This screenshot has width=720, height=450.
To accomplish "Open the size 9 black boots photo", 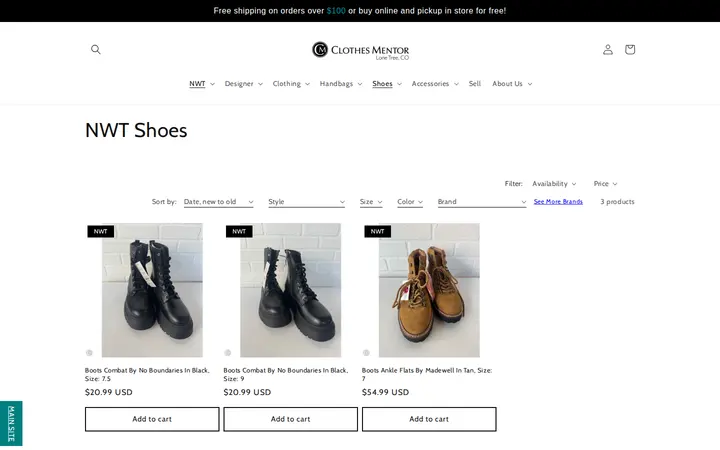I will click(291, 290).
